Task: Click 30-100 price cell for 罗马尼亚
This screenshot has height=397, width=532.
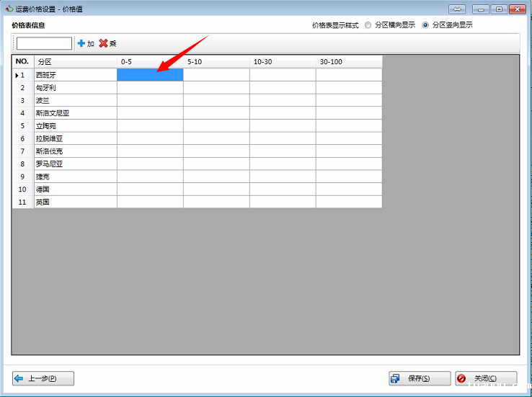Action: 349,164
